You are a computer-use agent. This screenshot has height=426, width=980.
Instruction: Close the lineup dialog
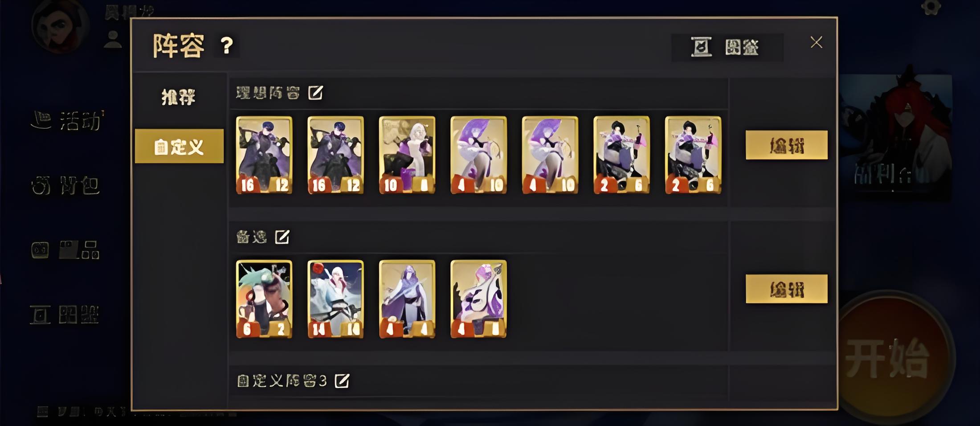(816, 42)
